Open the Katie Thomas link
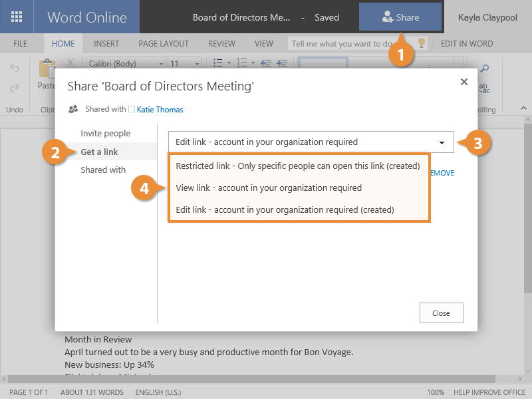532x399 pixels. [160, 110]
